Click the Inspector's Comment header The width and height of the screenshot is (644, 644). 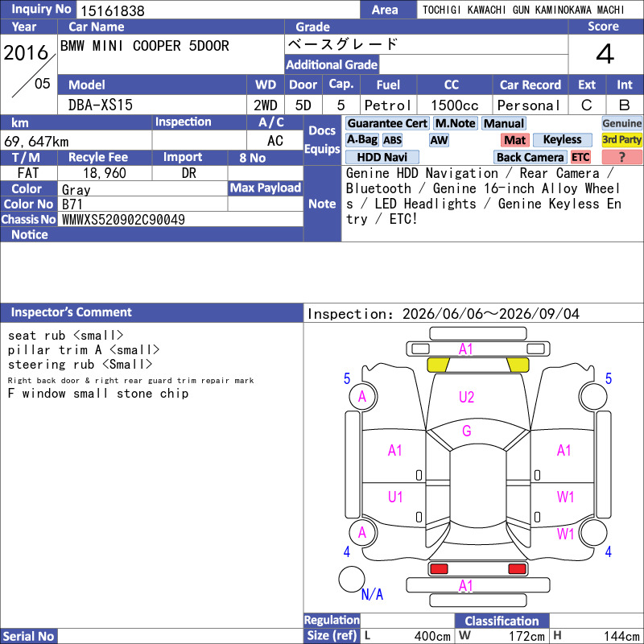[71, 312]
